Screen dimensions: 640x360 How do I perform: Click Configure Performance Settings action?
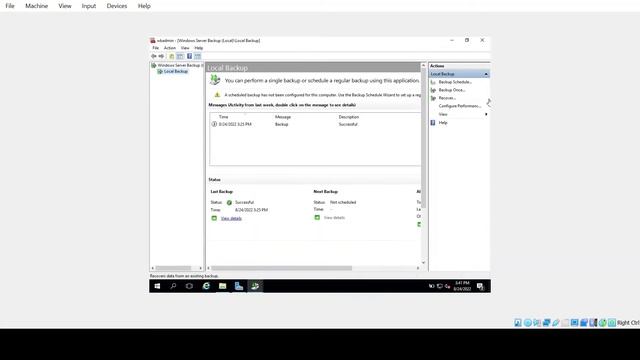point(460,106)
